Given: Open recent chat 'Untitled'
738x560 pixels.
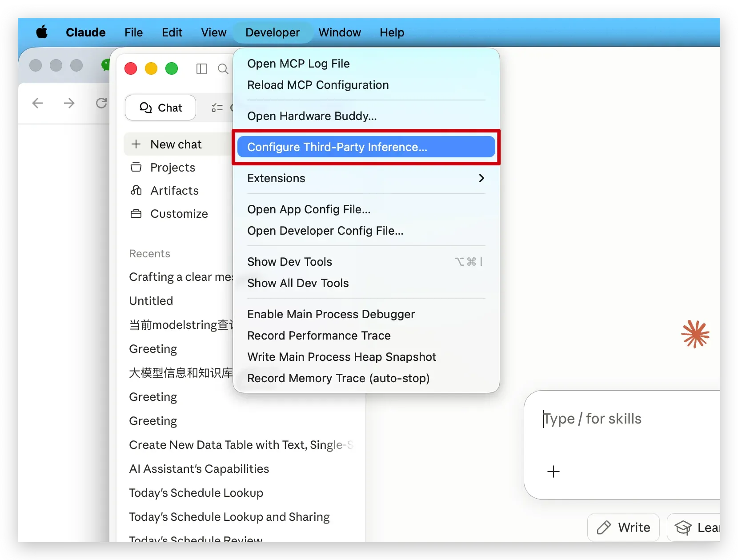Looking at the screenshot, I should pyautogui.click(x=151, y=301).
